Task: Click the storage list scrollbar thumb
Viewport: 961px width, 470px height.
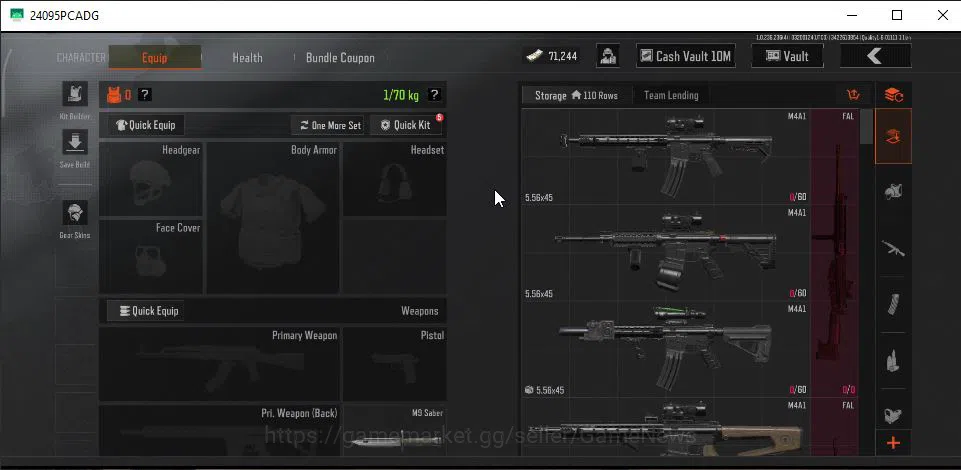Action: [867, 127]
